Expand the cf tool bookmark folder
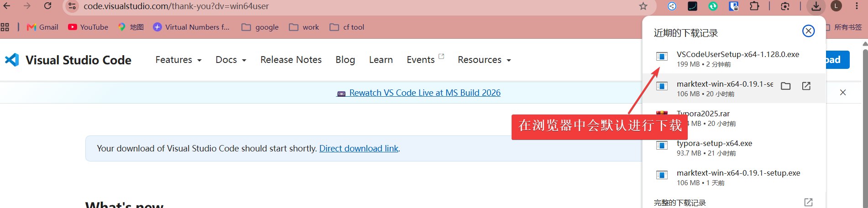 (347, 27)
